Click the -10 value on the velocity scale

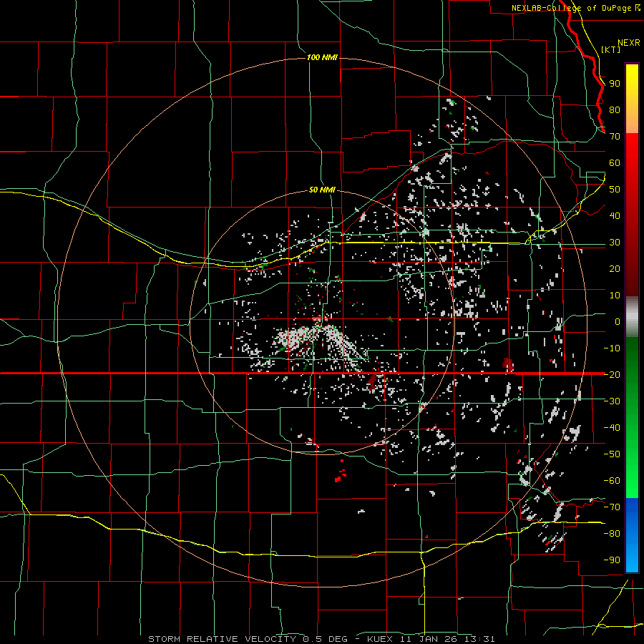coord(612,348)
